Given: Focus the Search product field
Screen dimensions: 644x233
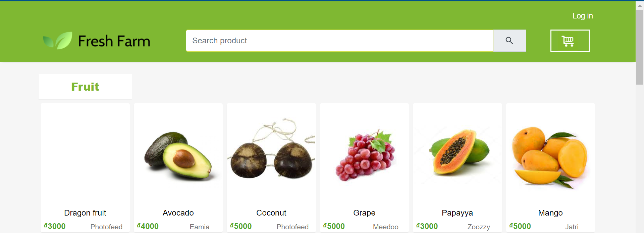Looking at the screenshot, I should [x=339, y=41].
